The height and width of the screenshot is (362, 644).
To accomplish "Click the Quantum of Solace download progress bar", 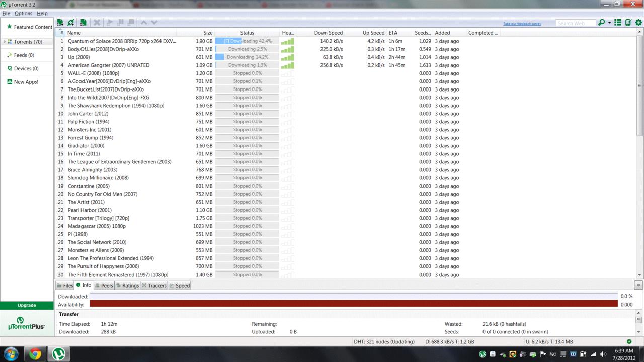I will point(247,41).
